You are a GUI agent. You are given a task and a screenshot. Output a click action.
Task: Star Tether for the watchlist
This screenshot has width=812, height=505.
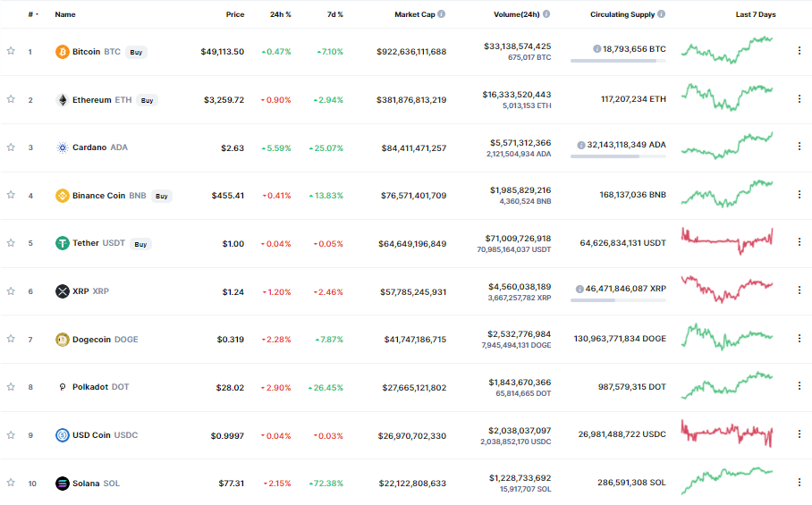click(x=11, y=243)
